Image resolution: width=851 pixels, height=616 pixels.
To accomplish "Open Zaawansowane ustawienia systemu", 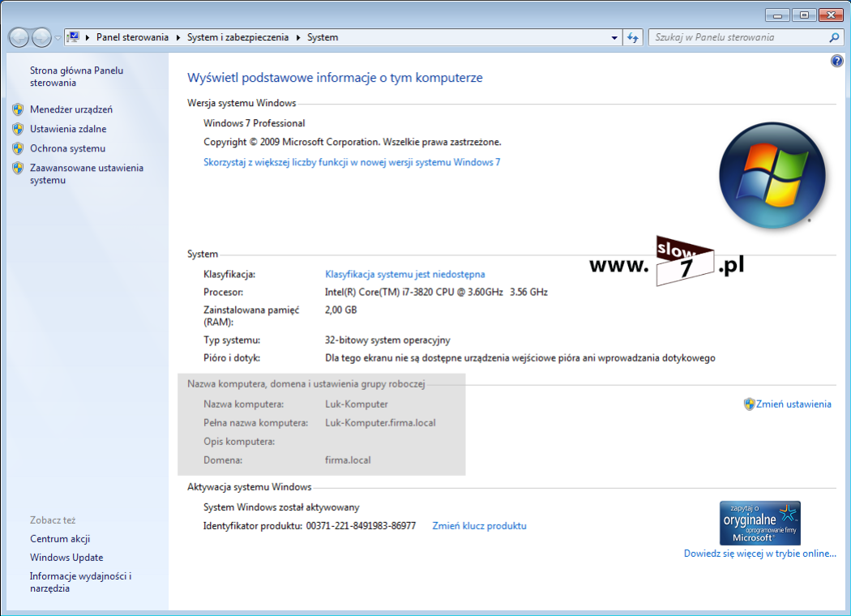I will click(87, 174).
